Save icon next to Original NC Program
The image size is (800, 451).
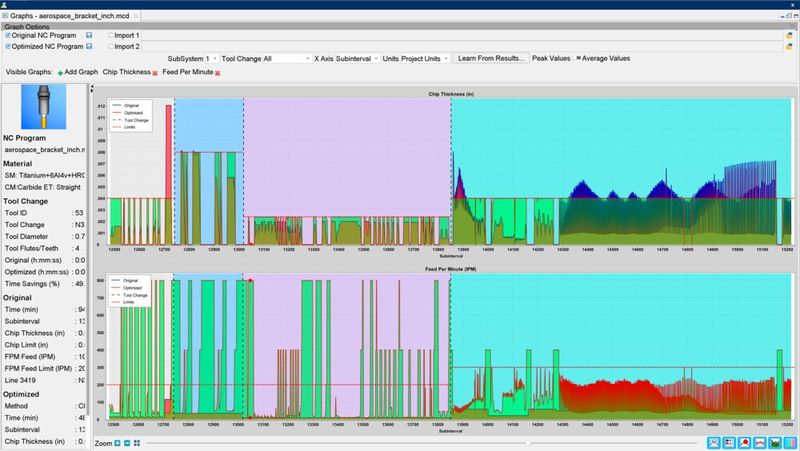click(x=89, y=35)
